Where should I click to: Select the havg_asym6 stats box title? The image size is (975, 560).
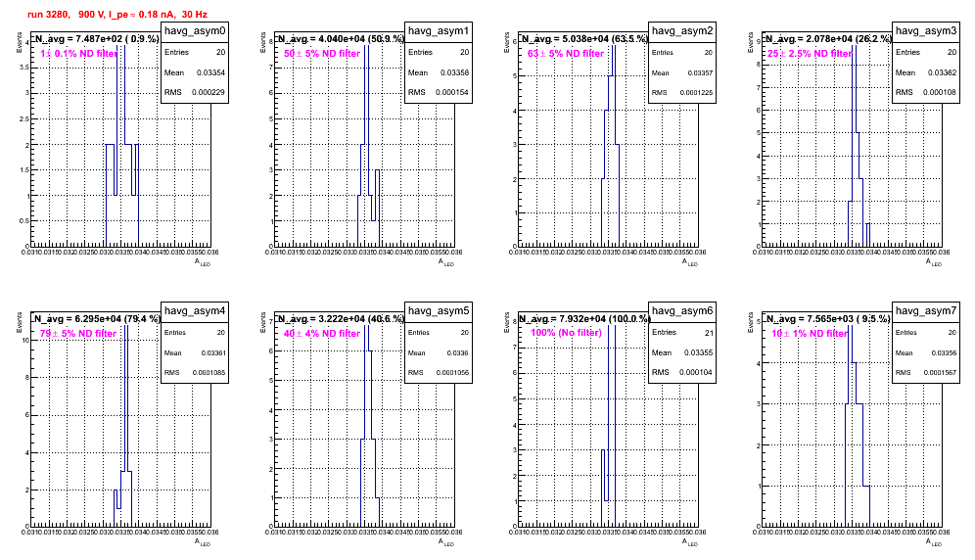coord(682,310)
